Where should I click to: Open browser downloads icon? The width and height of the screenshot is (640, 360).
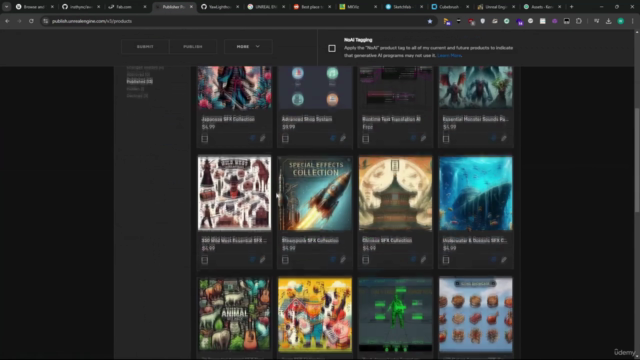[609, 21]
